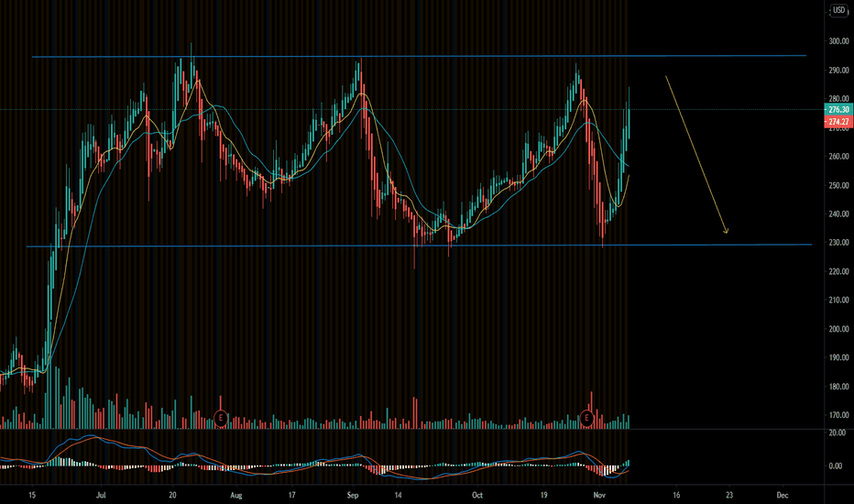Click the Aug date label

(235, 495)
